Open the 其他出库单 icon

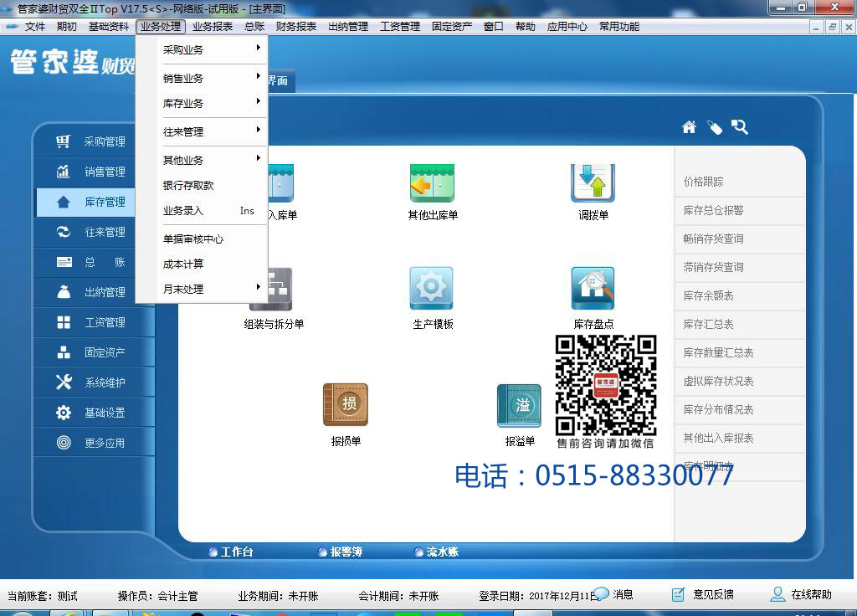click(432, 184)
